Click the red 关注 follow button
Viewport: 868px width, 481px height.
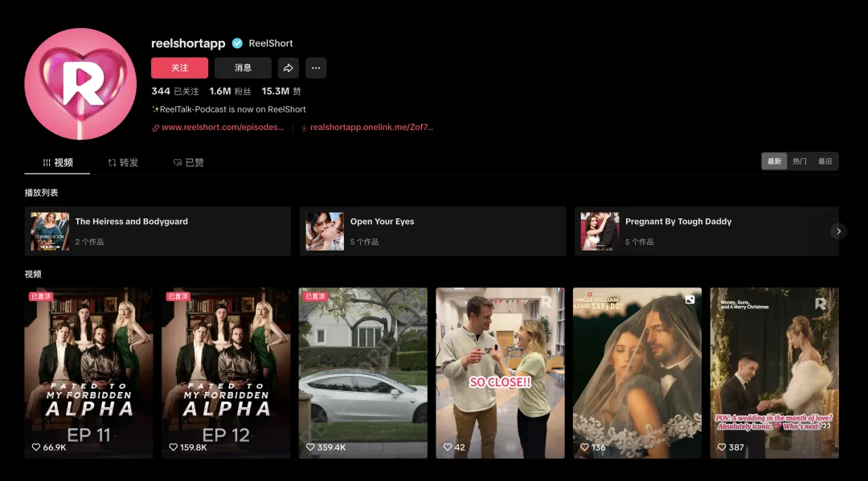179,68
